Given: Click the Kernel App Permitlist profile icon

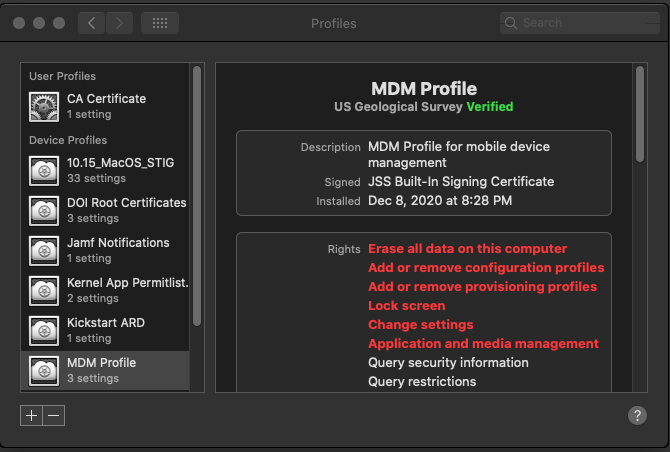Looking at the screenshot, I should 44,291.
